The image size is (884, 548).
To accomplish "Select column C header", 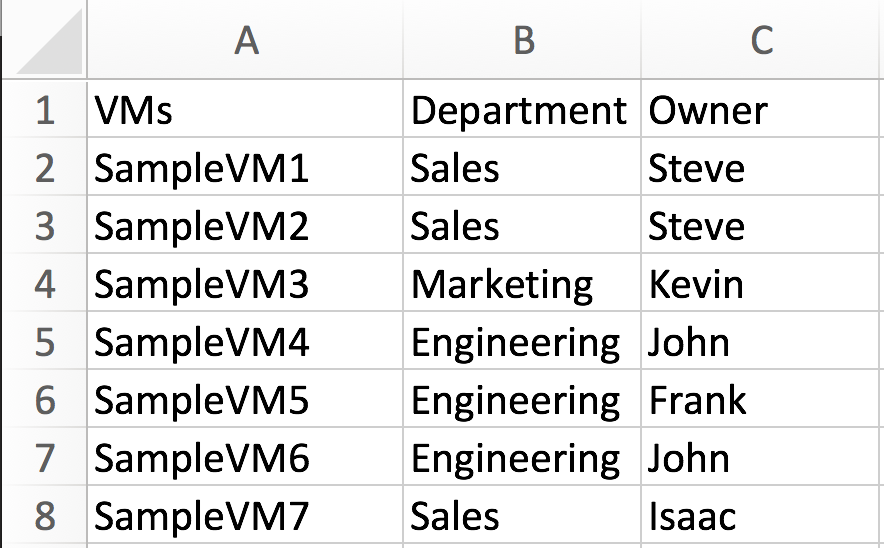I will point(762,40).
